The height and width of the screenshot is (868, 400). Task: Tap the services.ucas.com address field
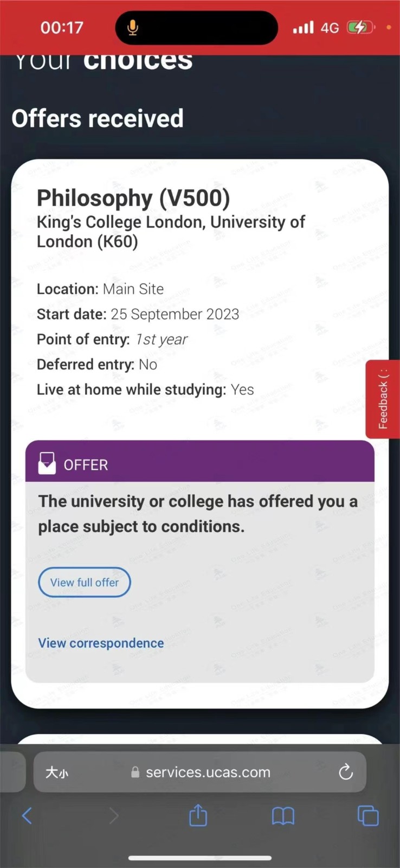(x=208, y=772)
